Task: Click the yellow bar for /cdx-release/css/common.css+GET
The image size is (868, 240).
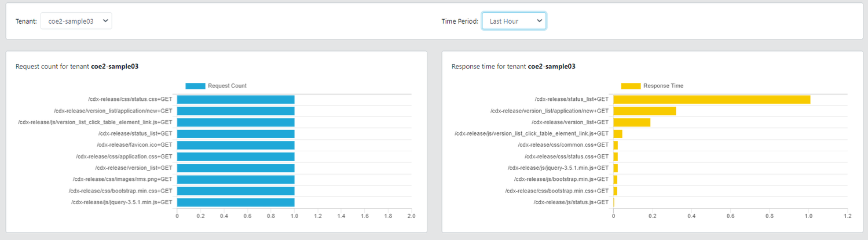Action: tap(616, 145)
